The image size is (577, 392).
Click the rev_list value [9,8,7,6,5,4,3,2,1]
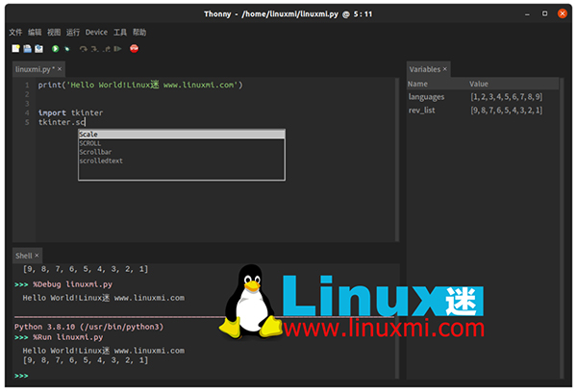pyautogui.click(x=507, y=110)
